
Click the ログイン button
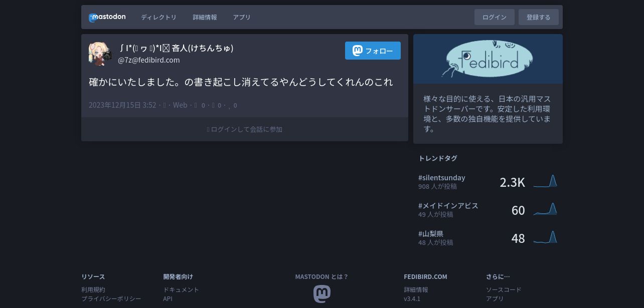pyautogui.click(x=495, y=17)
